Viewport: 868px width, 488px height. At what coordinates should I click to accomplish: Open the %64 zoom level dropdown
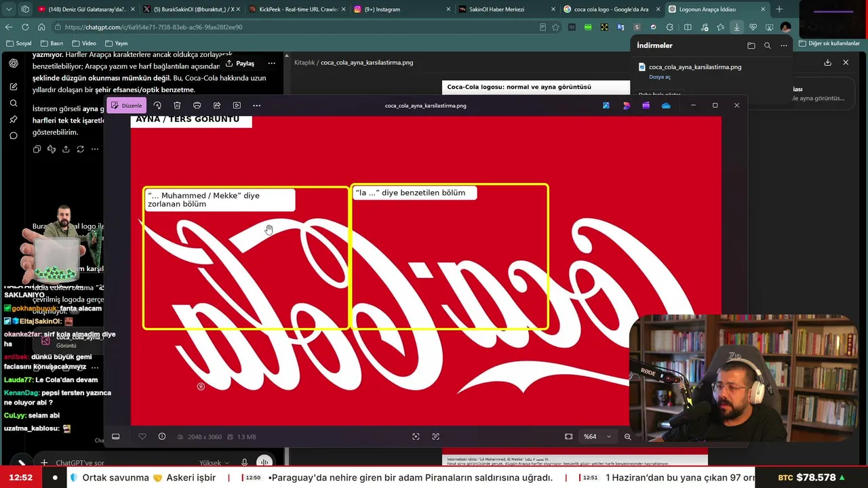coord(597,436)
